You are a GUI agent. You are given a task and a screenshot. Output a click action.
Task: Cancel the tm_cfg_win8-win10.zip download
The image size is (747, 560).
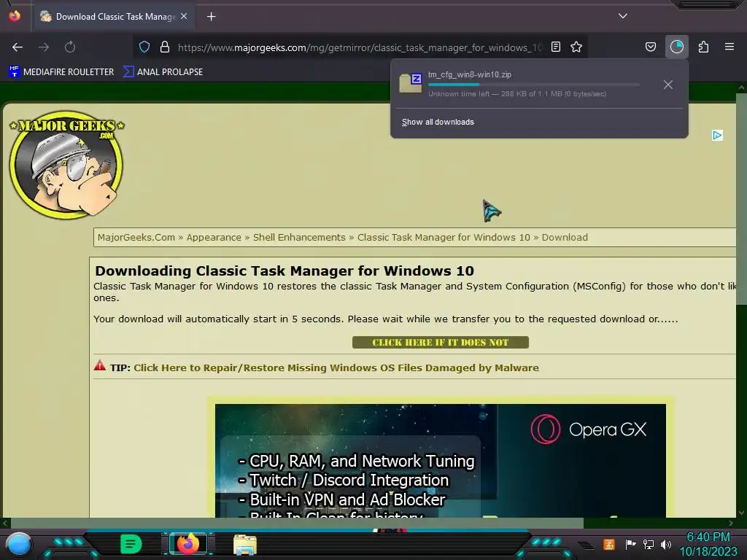point(668,85)
